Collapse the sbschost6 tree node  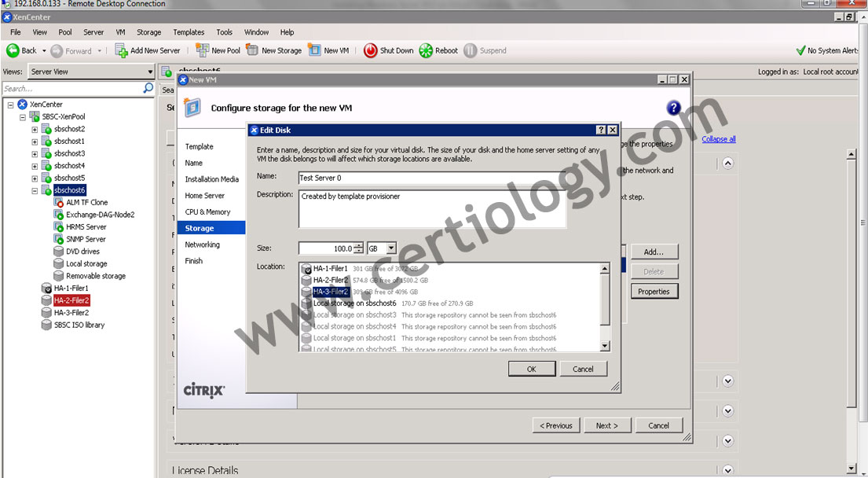(x=35, y=191)
